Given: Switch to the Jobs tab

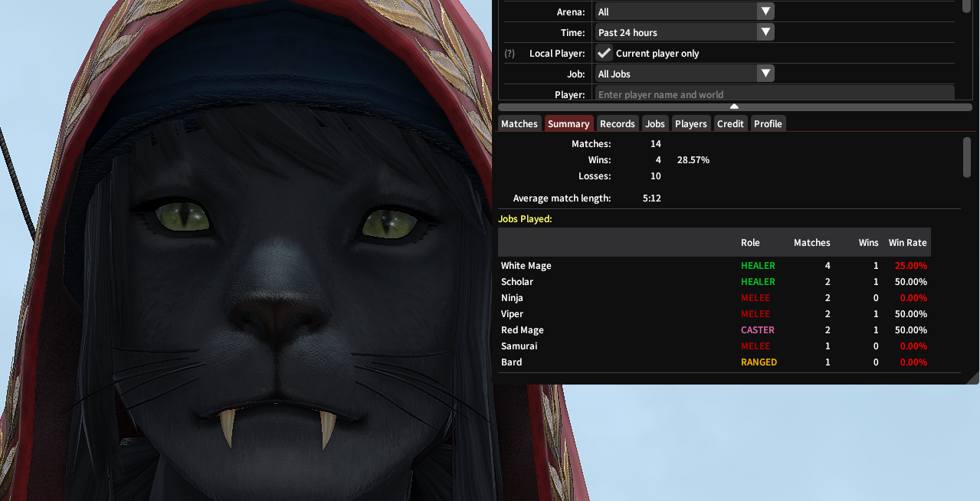Looking at the screenshot, I should coord(655,123).
